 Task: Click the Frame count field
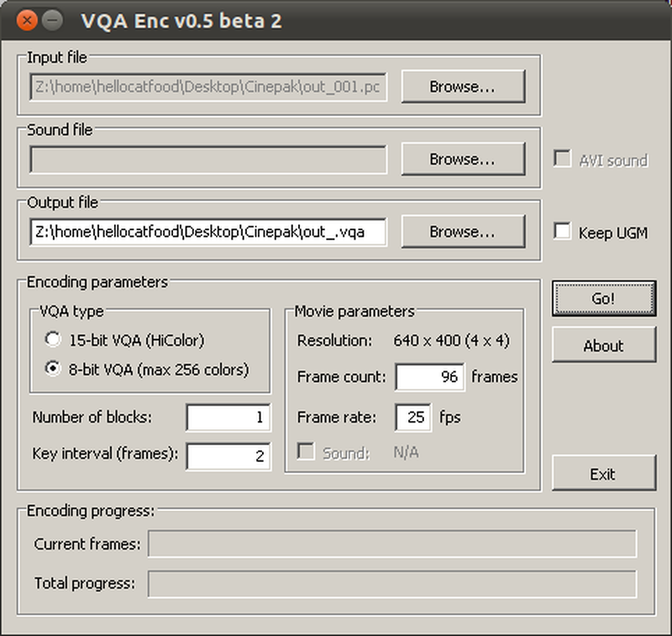[x=430, y=376]
